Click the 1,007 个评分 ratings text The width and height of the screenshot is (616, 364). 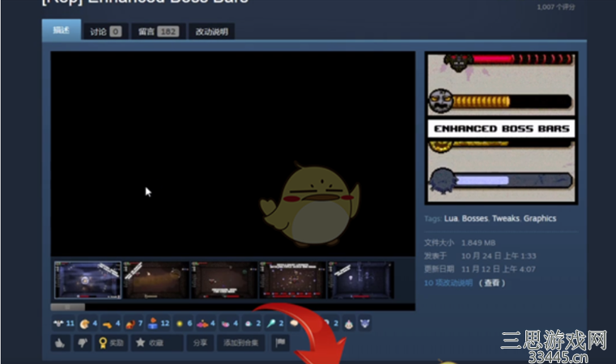coord(556,7)
